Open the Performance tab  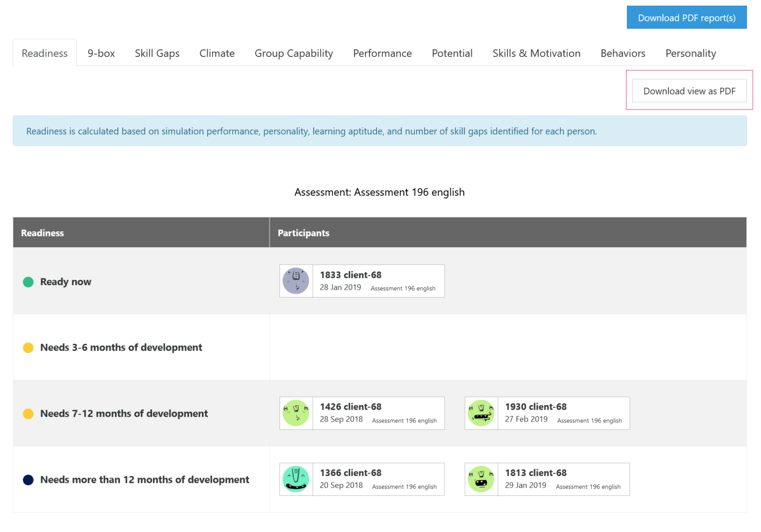pyautogui.click(x=382, y=53)
